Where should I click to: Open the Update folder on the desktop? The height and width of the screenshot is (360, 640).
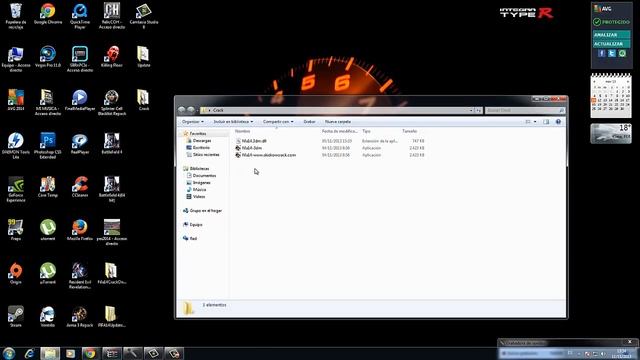(144, 56)
